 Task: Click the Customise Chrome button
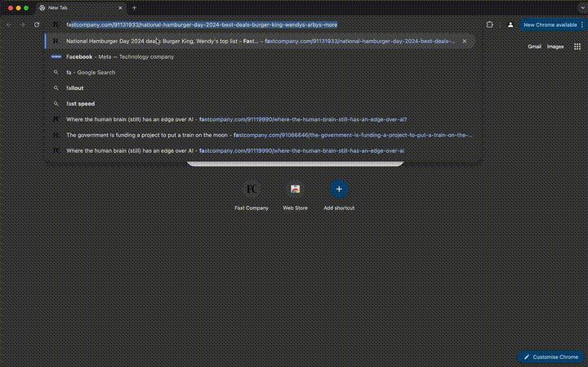pyautogui.click(x=551, y=357)
